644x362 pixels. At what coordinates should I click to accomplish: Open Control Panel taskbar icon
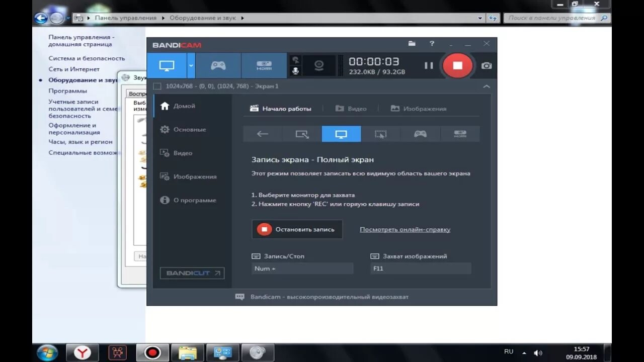(222, 352)
